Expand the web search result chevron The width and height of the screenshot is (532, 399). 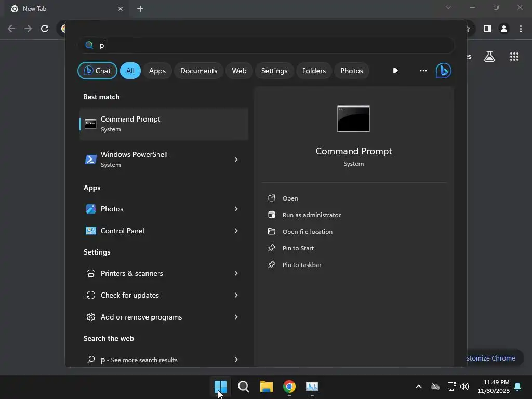(236, 360)
